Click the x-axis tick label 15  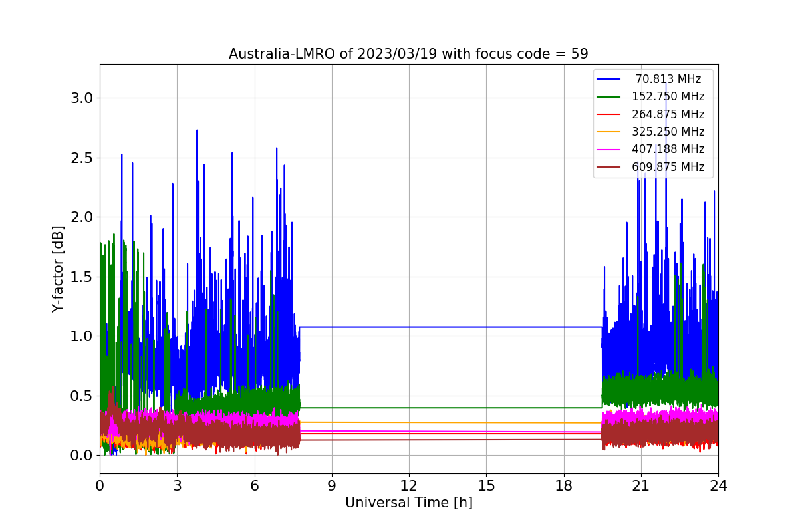tap(486, 485)
